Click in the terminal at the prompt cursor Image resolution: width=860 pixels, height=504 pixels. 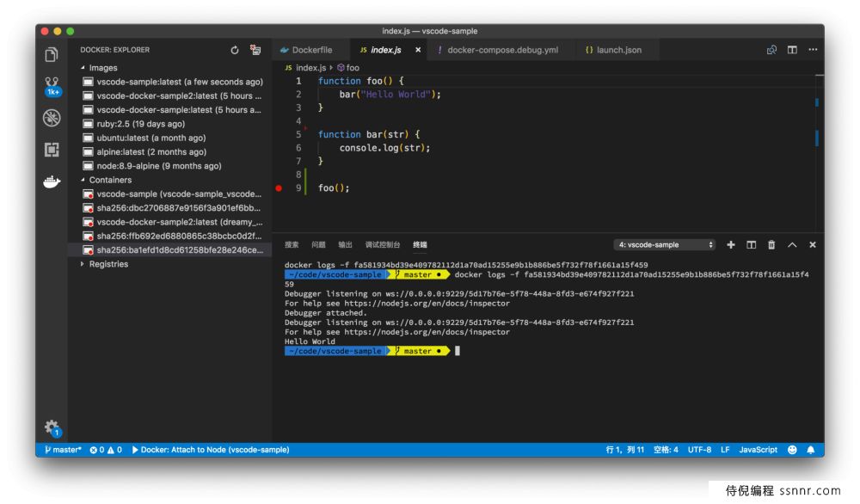point(458,351)
